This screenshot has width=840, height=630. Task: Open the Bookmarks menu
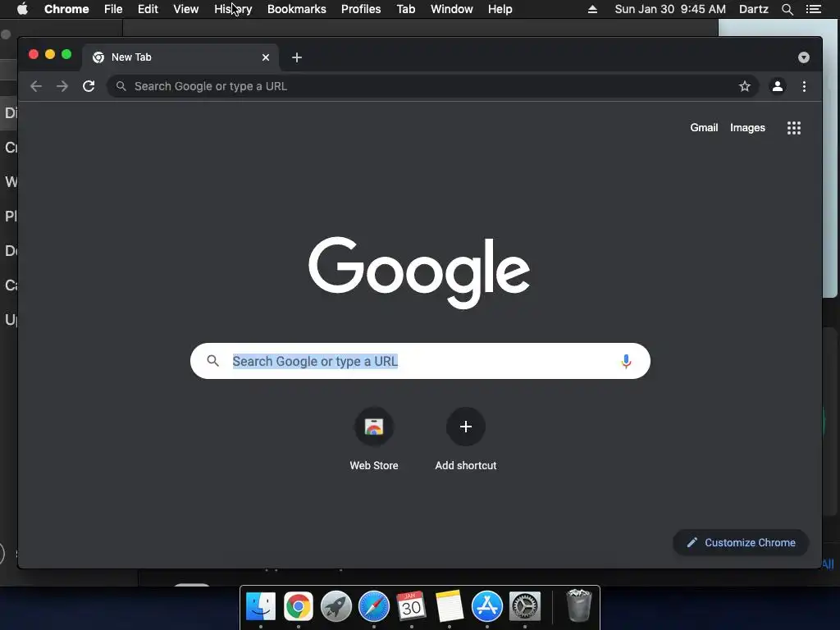click(x=296, y=9)
